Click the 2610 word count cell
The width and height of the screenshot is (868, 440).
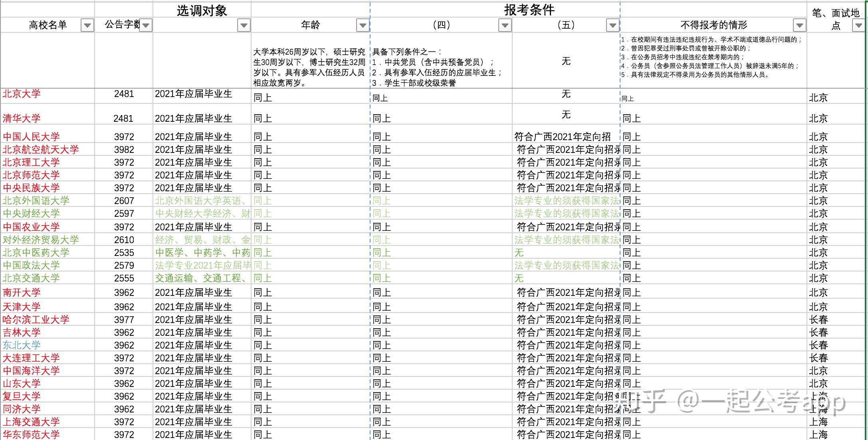(124, 240)
